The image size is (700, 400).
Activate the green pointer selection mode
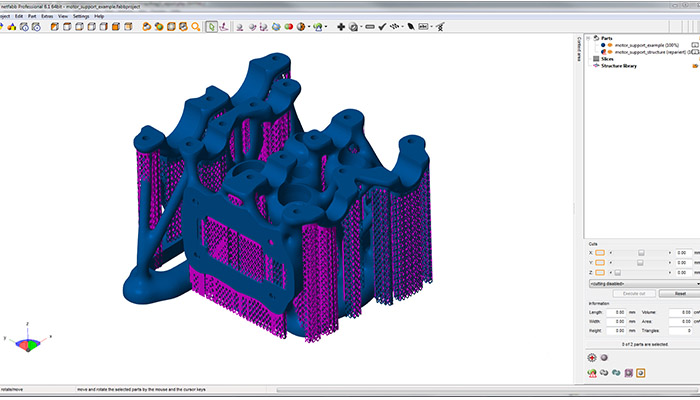(212, 27)
